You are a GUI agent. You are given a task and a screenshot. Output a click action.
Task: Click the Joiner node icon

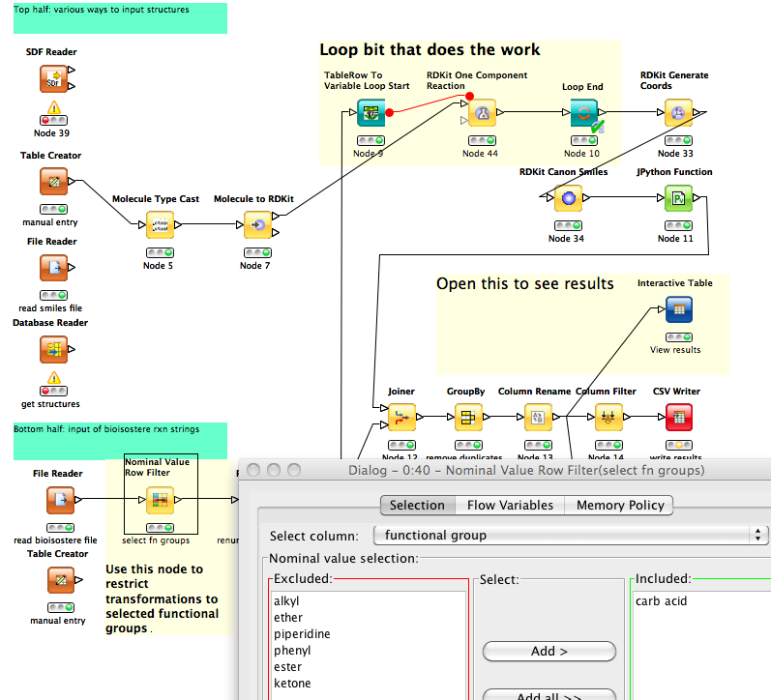point(400,418)
